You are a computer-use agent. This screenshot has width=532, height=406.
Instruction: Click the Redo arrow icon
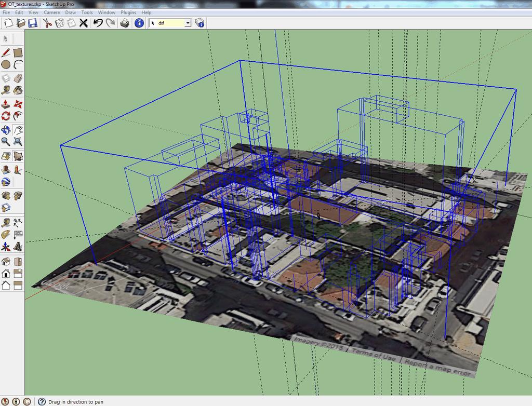[110, 23]
